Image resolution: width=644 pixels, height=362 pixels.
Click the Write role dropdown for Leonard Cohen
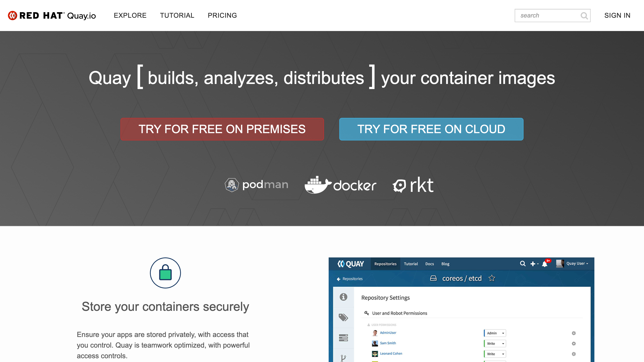click(494, 354)
